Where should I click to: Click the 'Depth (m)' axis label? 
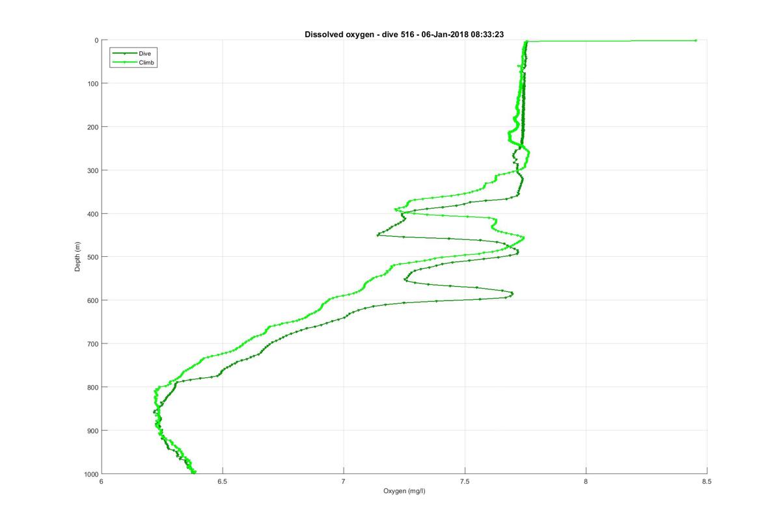(x=77, y=256)
